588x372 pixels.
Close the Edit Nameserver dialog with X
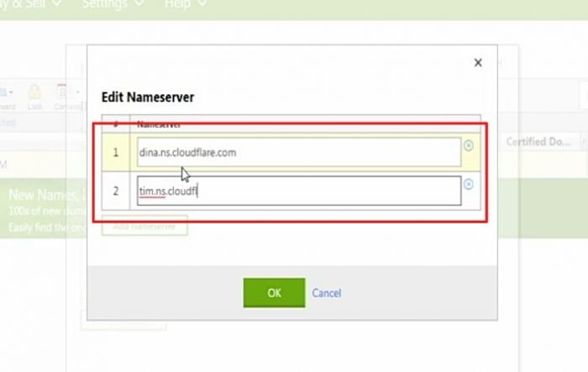[478, 63]
